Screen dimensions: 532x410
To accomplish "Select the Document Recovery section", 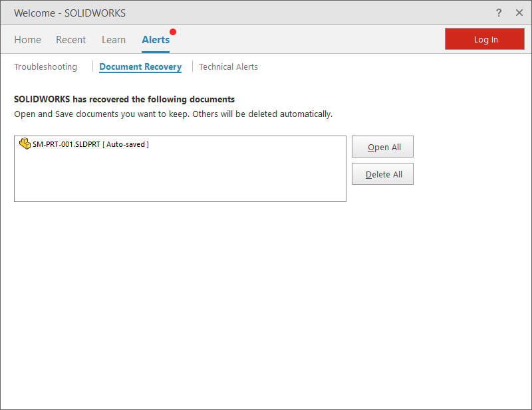I will (140, 66).
